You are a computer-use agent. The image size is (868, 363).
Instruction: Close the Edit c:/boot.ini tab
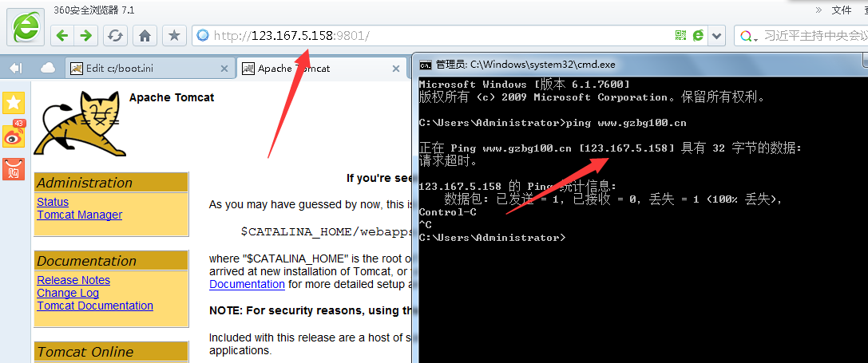click(224, 69)
